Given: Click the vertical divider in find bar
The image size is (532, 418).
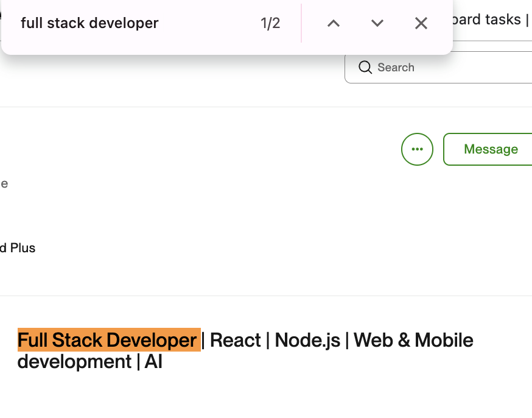Looking at the screenshot, I should (x=301, y=23).
